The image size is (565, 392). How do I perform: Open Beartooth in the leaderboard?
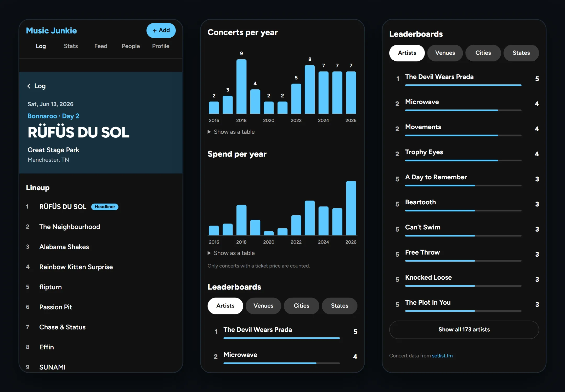click(420, 202)
